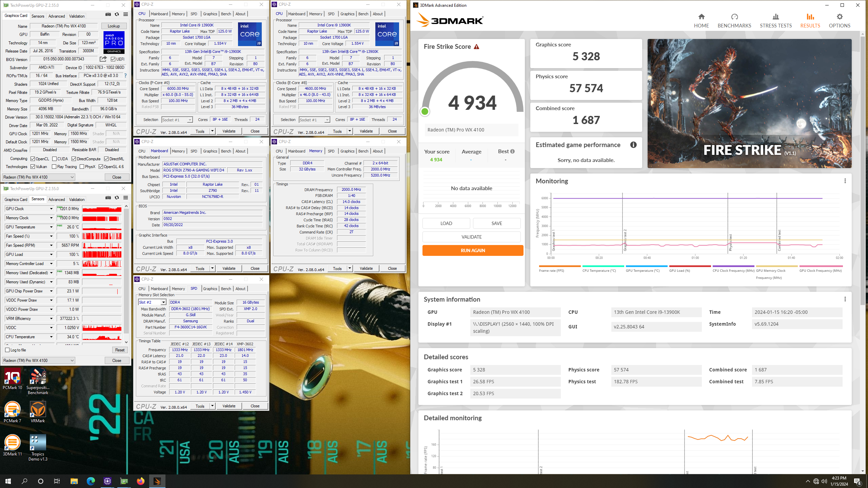Toggle the CUDA checkbox in GPU-Z
Screen dimensions: 868x488
coord(54,159)
